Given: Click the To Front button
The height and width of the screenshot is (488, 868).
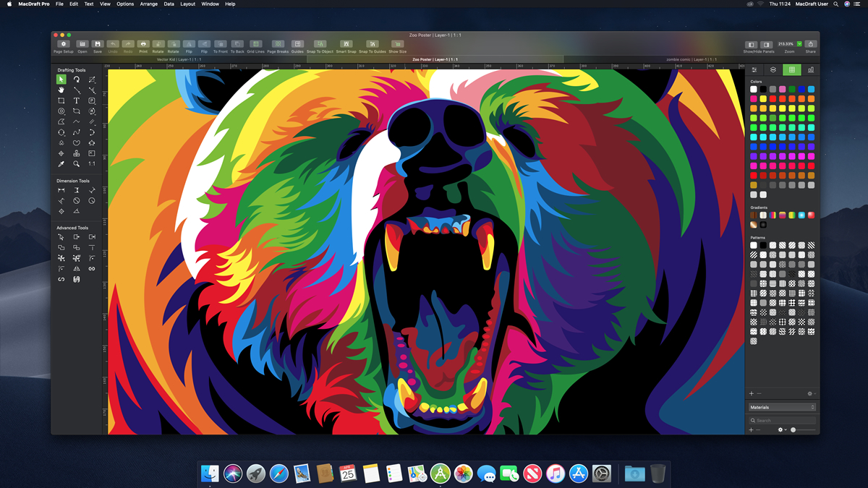Looking at the screenshot, I should [220, 43].
